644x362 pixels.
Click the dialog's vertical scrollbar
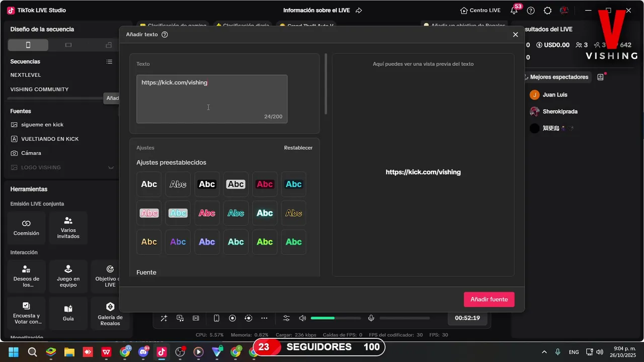point(326,84)
